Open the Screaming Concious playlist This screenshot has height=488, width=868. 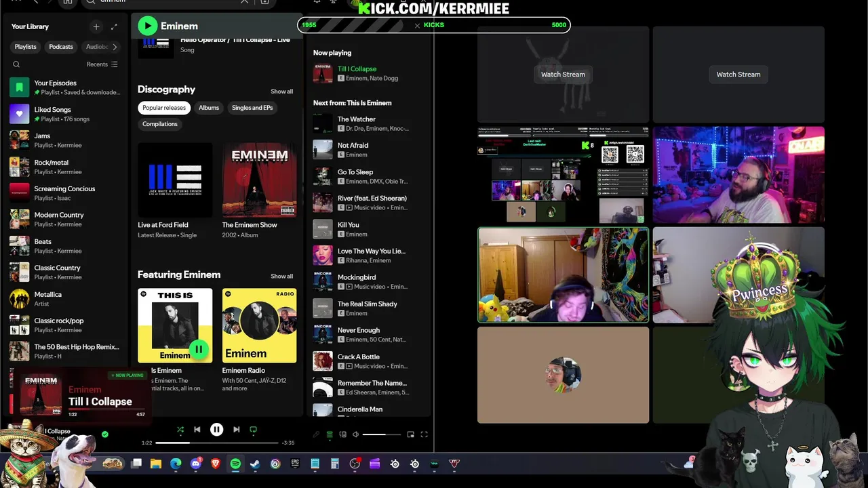[65, 193]
